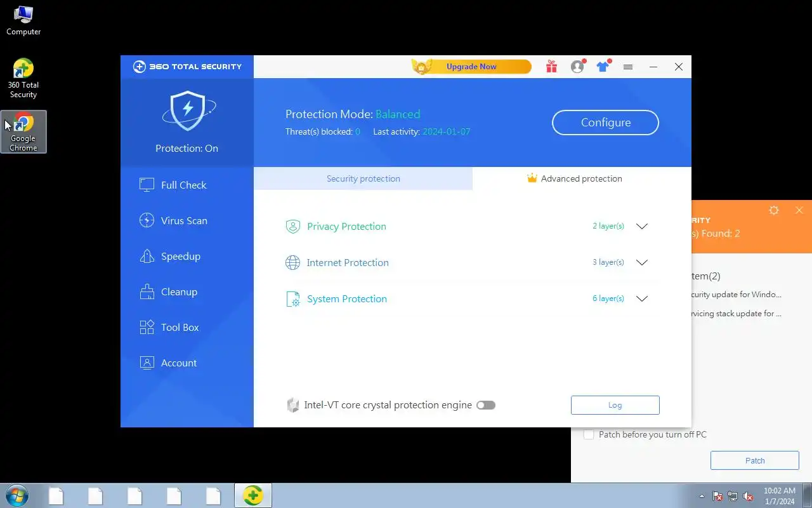
Task: Open the Windows Start menu
Action: pyautogui.click(x=16, y=495)
